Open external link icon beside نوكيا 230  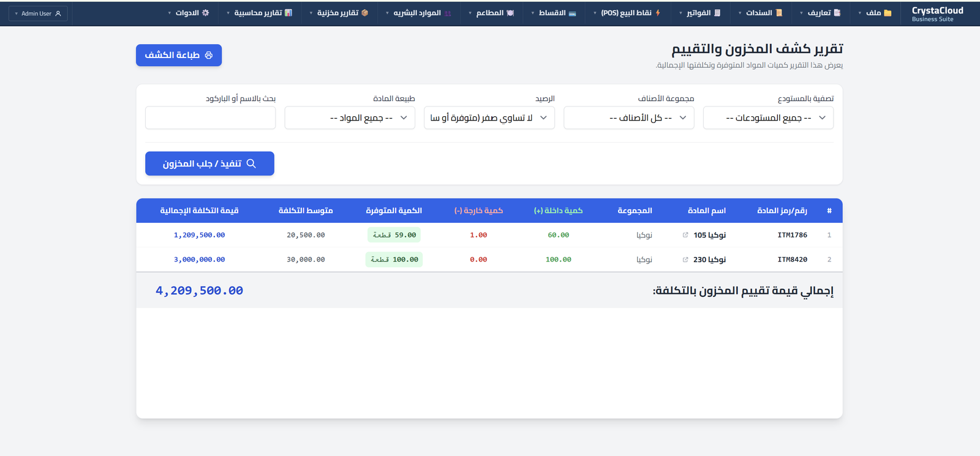pos(685,260)
